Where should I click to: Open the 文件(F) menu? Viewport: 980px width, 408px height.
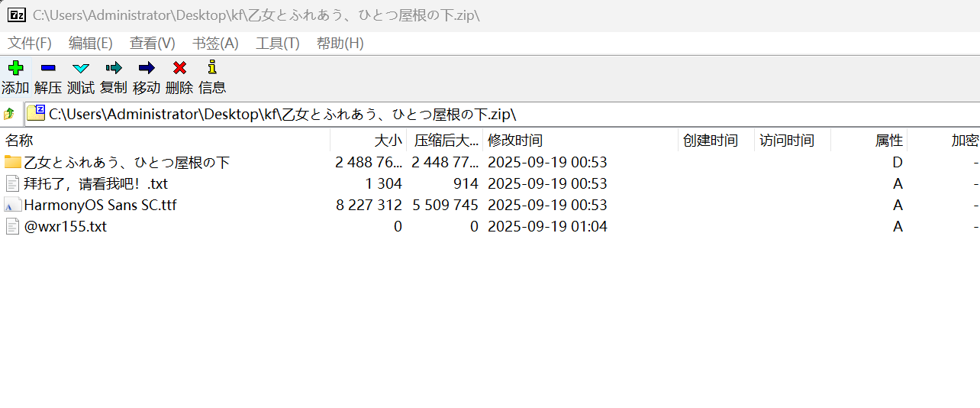pos(30,43)
